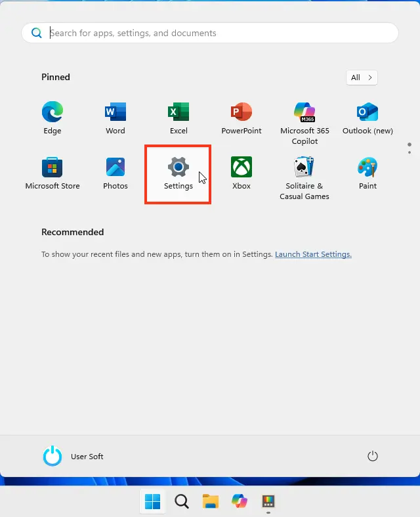Viewport: 420px width, 517px height.
Task: Start PowerPoint from the pinned grid
Action: tap(241, 118)
